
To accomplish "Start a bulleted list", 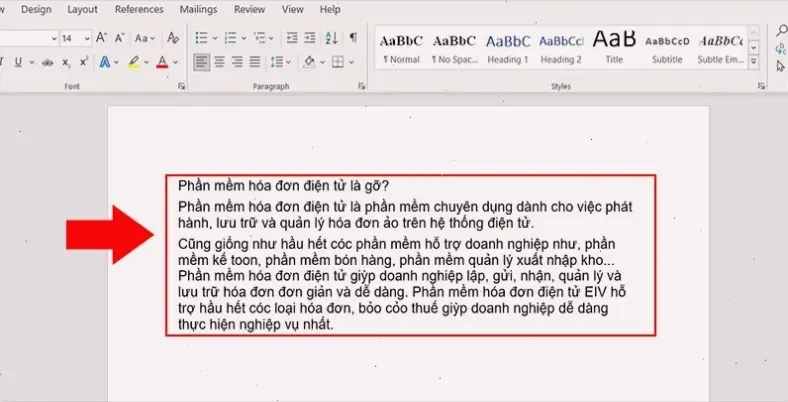I will point(202,38).
